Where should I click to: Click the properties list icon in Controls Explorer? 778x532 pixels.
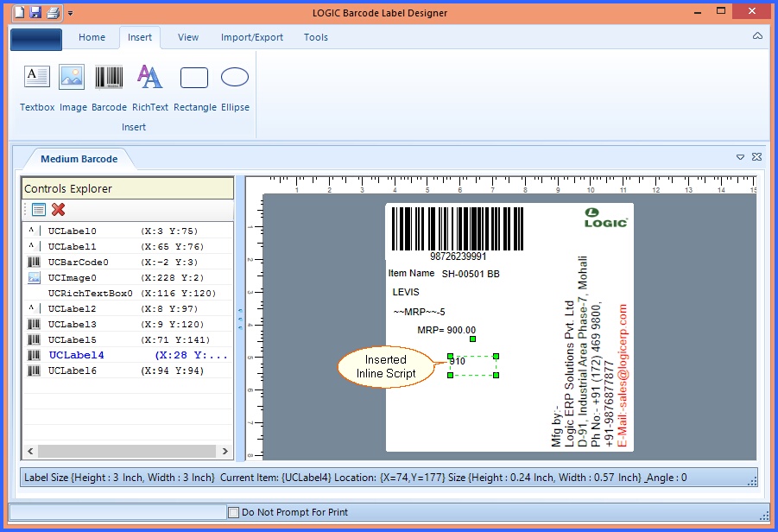click(39, 209)
